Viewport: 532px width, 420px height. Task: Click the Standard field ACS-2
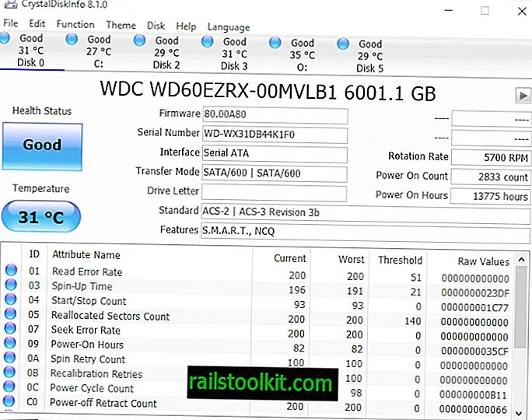pyautogui.click(x=366, y=214)
